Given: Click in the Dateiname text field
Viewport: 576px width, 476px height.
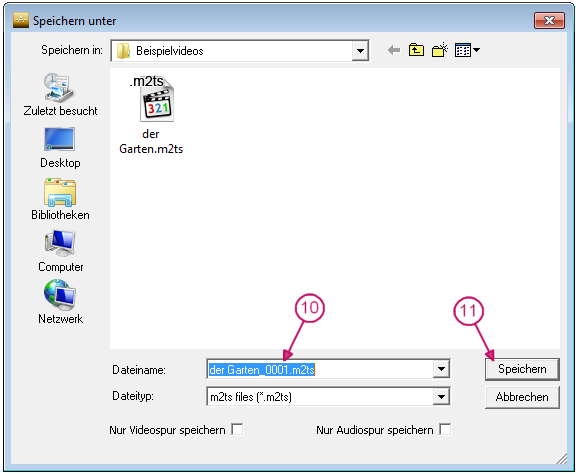Looking at the screenshot, I should coord(320,369).
